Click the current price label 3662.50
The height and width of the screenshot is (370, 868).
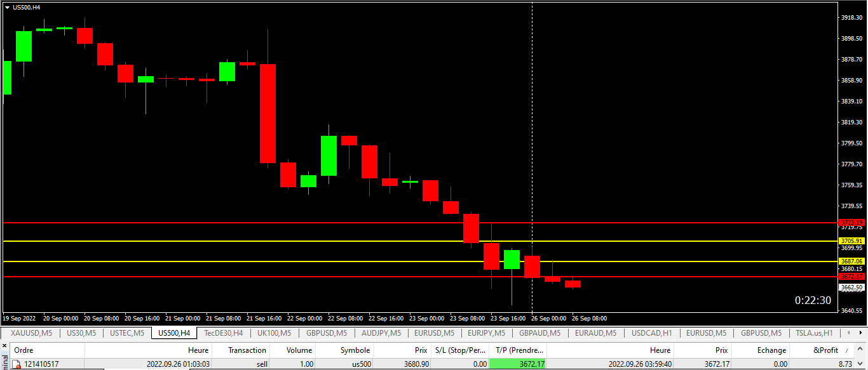tap(851, 287)
